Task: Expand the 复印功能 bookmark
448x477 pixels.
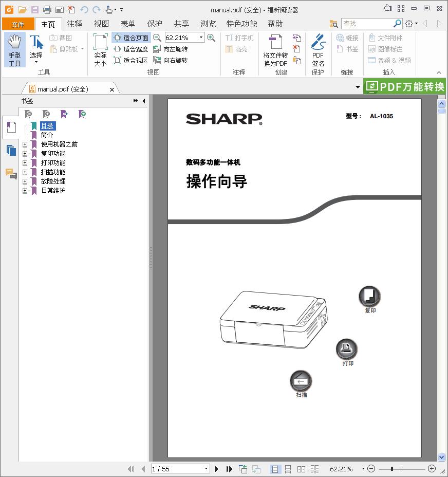Action: [x=25, y=154]
